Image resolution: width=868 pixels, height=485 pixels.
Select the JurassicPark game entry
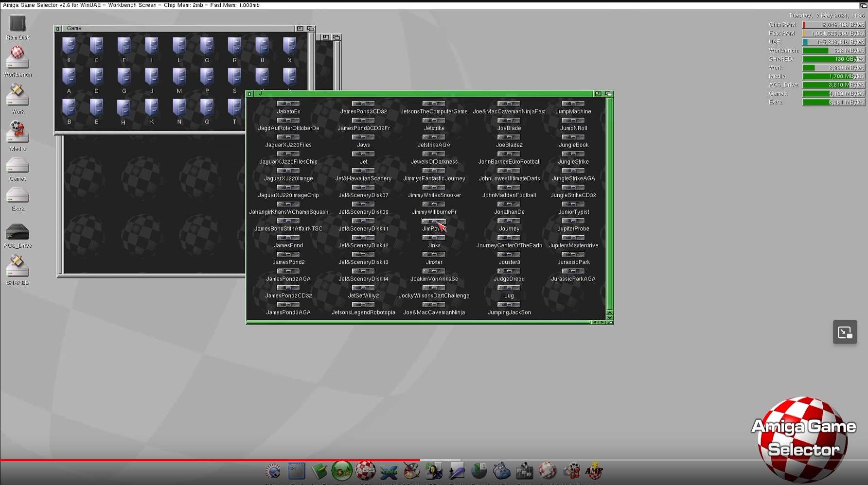(x=573, y=259)
